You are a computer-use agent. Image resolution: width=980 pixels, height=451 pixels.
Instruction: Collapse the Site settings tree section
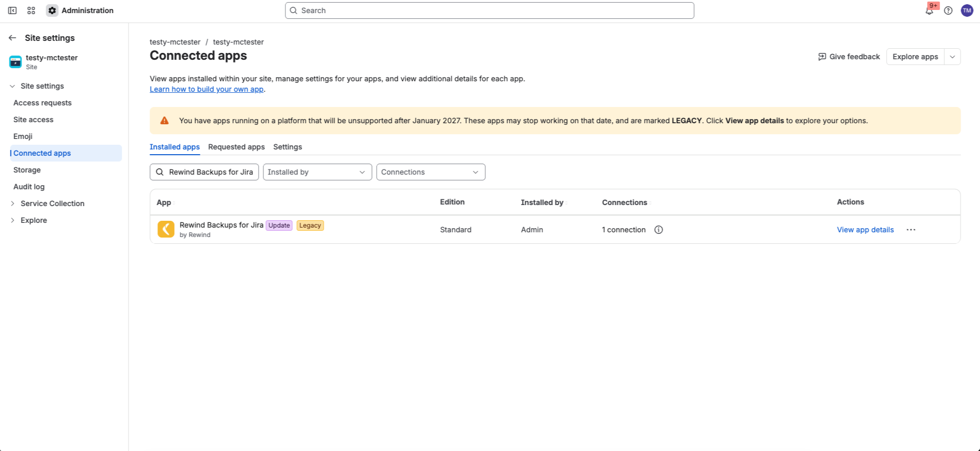[x=13, y=86]
